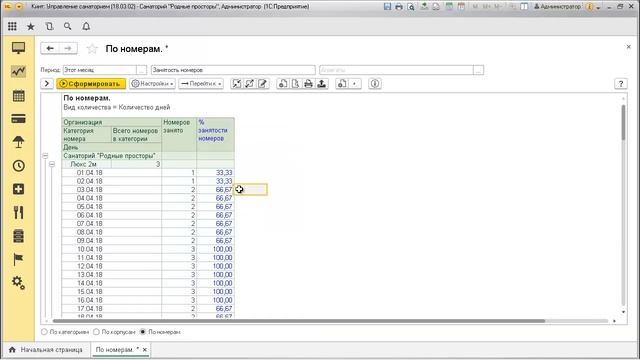
Task: Click the horizontal scrollbar thumb of report
Action: coord(299,321)
